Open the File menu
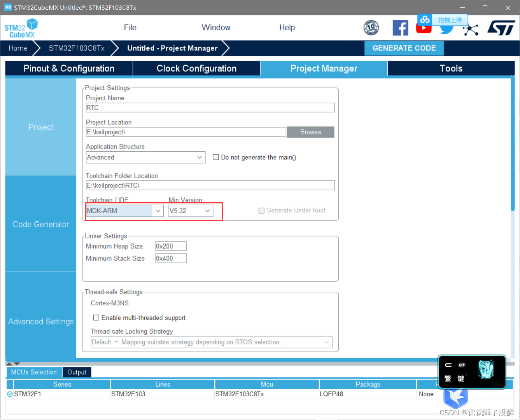The height and width of the screenshot is (420, 520). (130, 28)
